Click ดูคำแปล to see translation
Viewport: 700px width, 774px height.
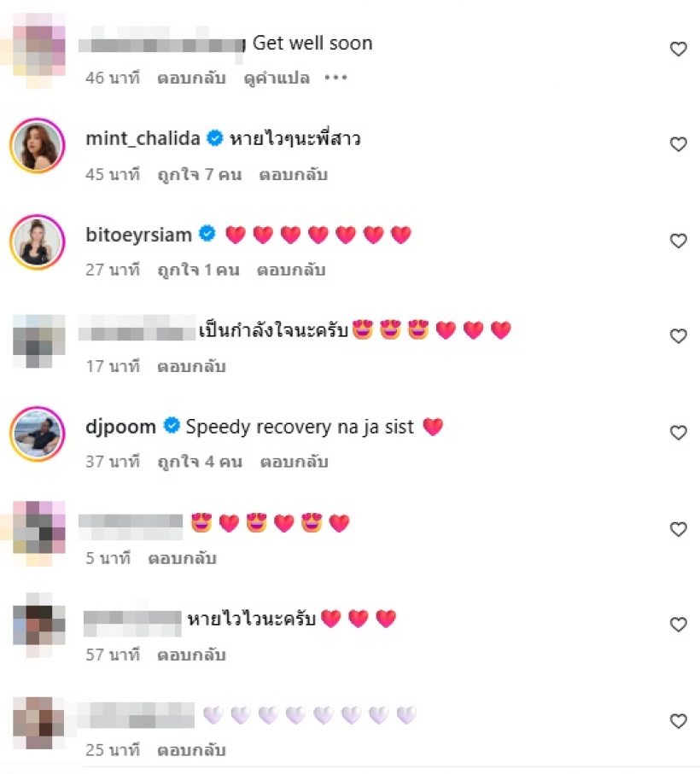pos(277,78)
